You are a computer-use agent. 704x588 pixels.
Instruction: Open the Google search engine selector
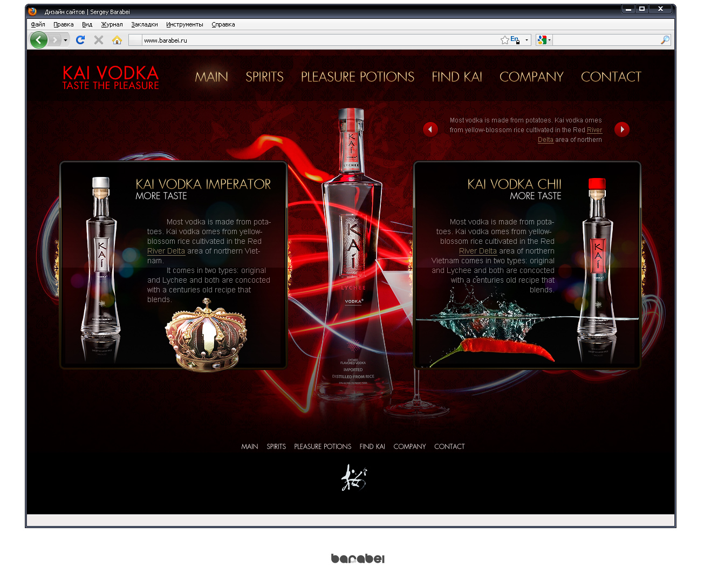click(x=544, y=40)
